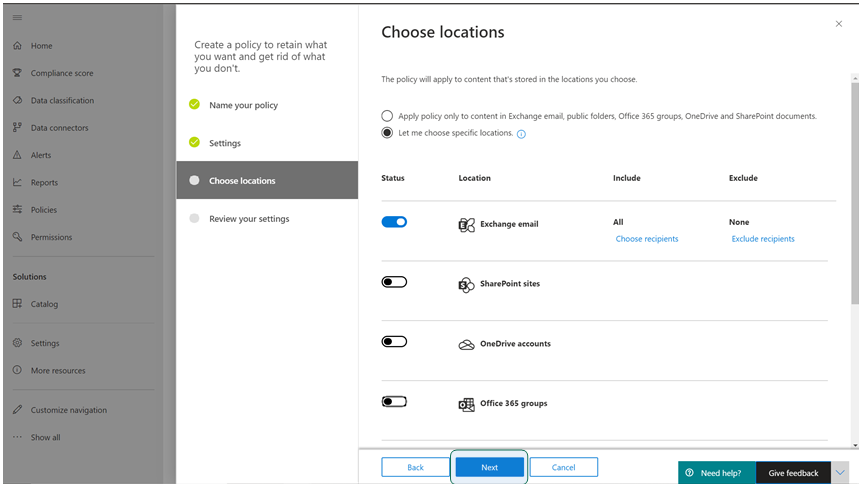
Task: Click the Solutions section heading
Action: click(x=30, y=276)
